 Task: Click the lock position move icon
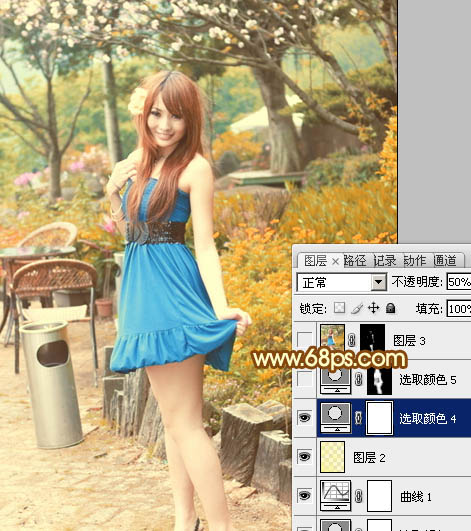(373, 308)
